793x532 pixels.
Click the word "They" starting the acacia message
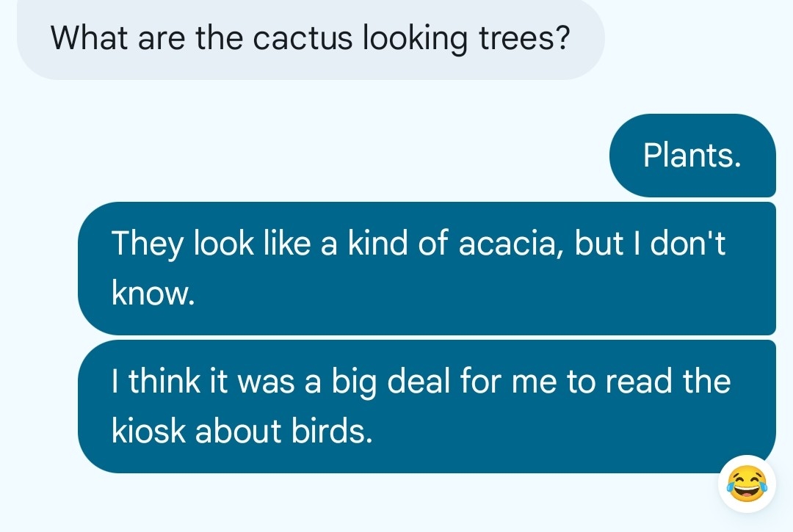coord(146,244)
